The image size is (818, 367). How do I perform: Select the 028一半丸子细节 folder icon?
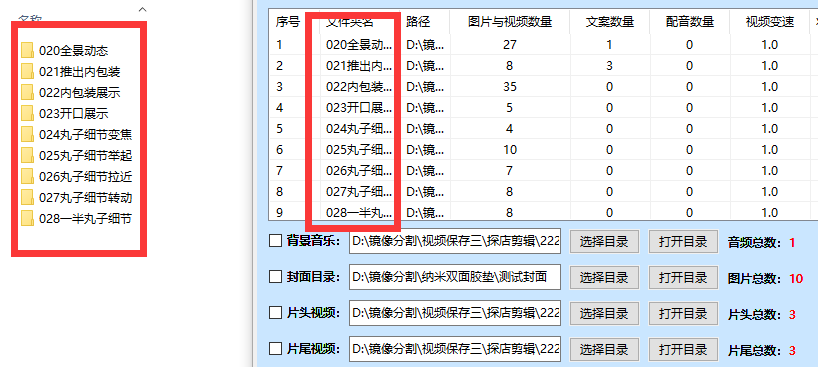tap(28, 218)
